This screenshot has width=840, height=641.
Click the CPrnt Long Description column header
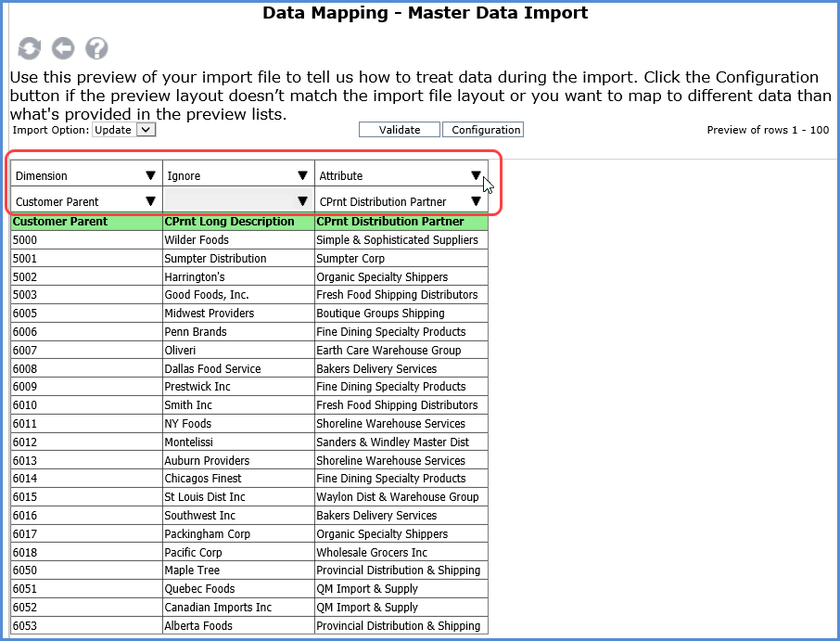[x=229, y=222]
